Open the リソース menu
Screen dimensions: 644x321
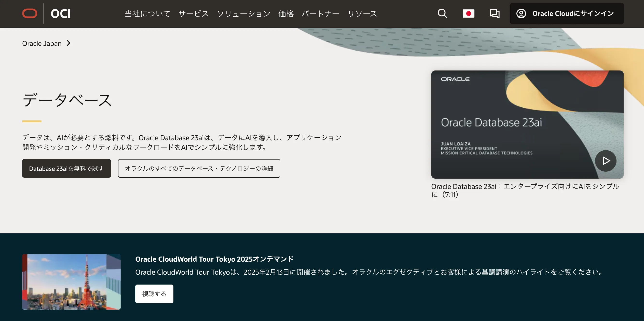point(362,14)
